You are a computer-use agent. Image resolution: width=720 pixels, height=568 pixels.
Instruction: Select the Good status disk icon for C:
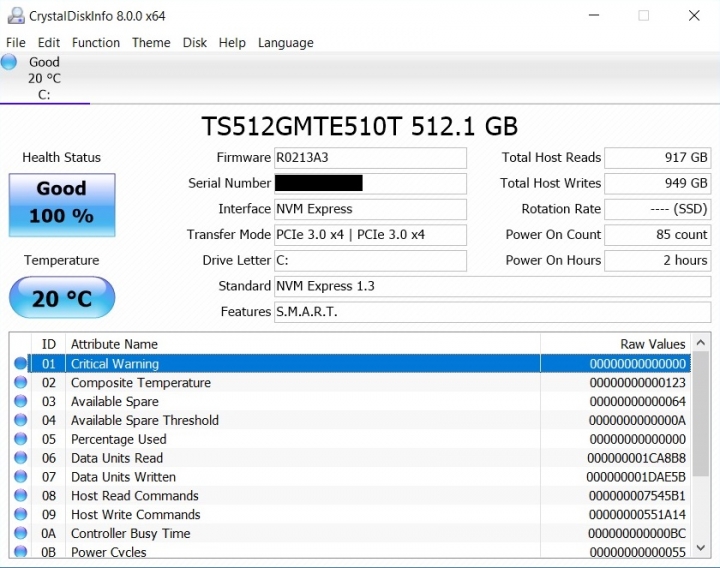[9, 62]
